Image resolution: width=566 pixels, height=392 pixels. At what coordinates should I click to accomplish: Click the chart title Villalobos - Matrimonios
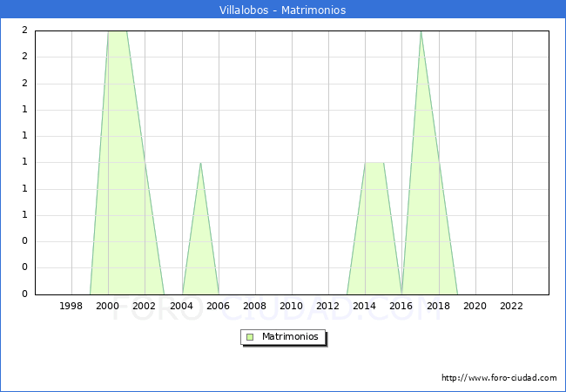(x=282, y=10)
